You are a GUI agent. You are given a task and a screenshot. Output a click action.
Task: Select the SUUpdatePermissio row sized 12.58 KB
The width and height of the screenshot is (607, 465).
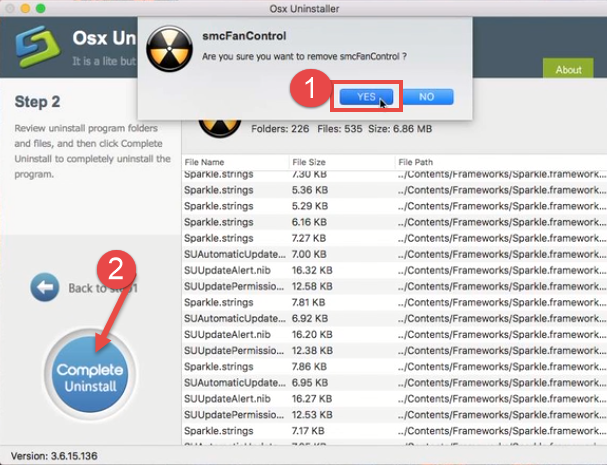click(x=394, y=287)
